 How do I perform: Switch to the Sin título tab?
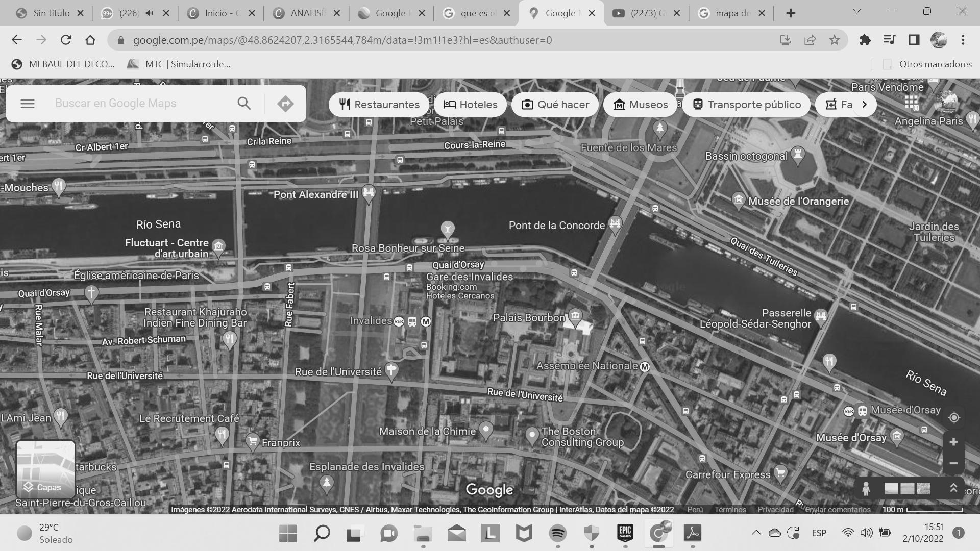(x=51, y=13)
